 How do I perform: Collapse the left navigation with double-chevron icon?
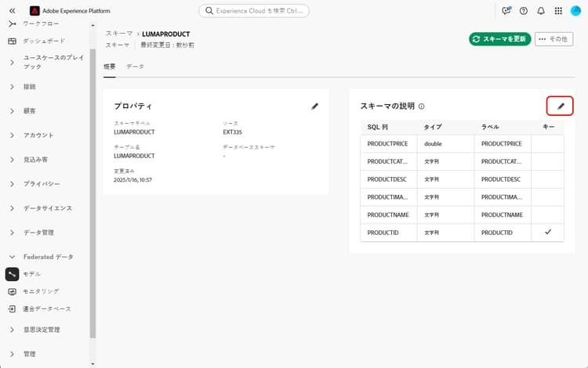(12, 11)
